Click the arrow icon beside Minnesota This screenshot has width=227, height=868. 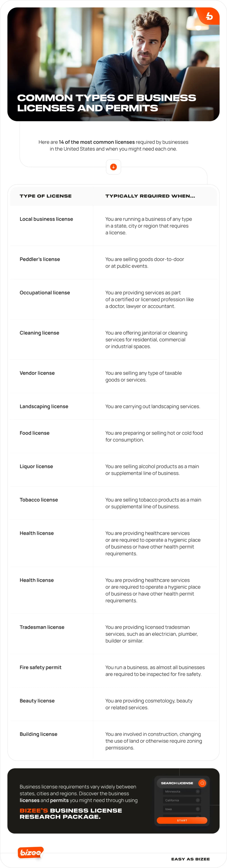(198, 791)
